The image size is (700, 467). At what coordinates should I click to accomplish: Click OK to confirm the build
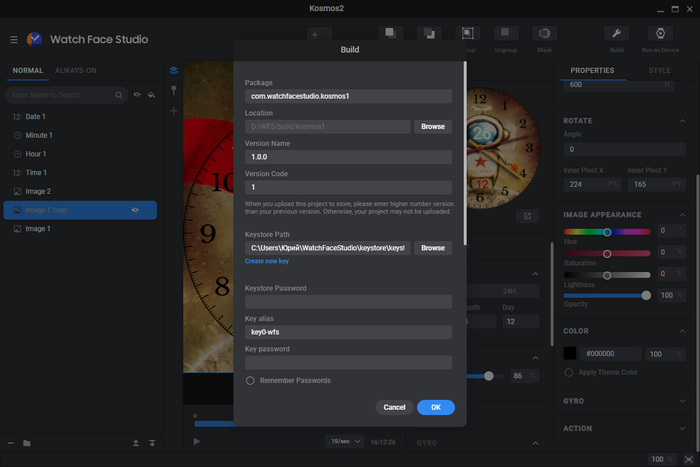pos(436,407)
